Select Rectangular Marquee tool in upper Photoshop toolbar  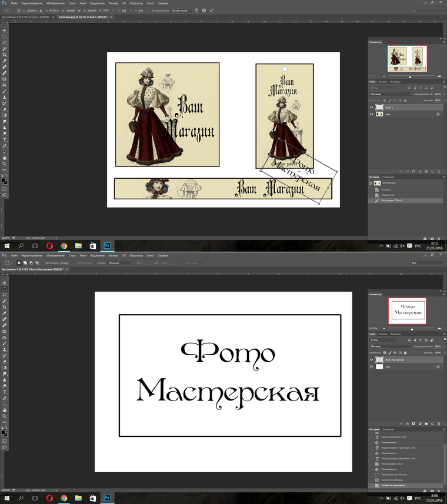click(5, 36)
